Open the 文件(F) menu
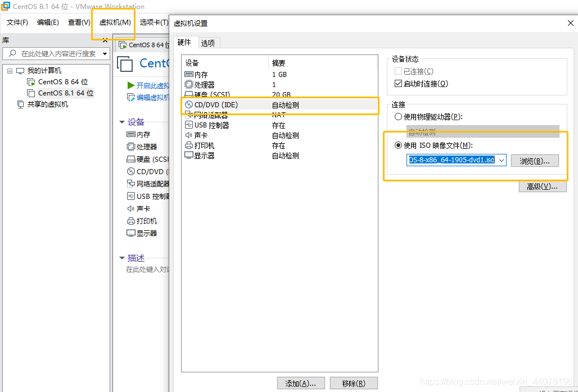 tap(17, 22)
